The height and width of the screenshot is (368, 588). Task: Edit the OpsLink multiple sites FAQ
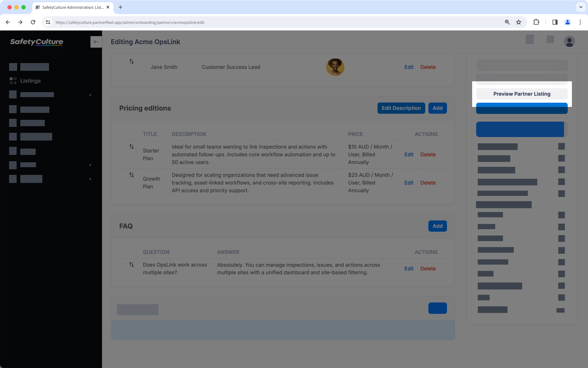pos(409,268)
